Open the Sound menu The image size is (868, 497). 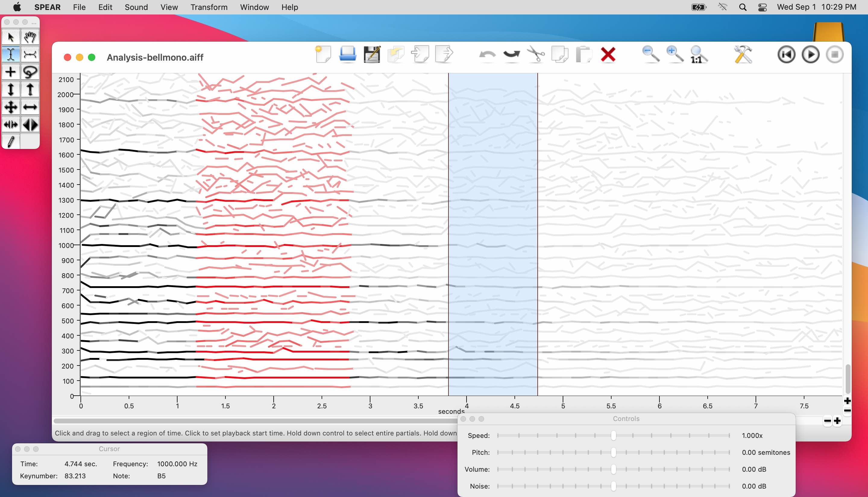(136, 7)
